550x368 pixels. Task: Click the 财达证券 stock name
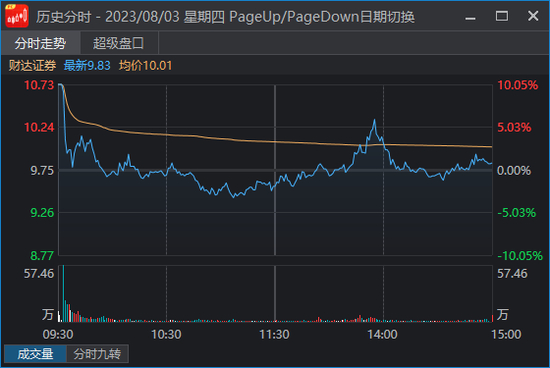point(32,66)
